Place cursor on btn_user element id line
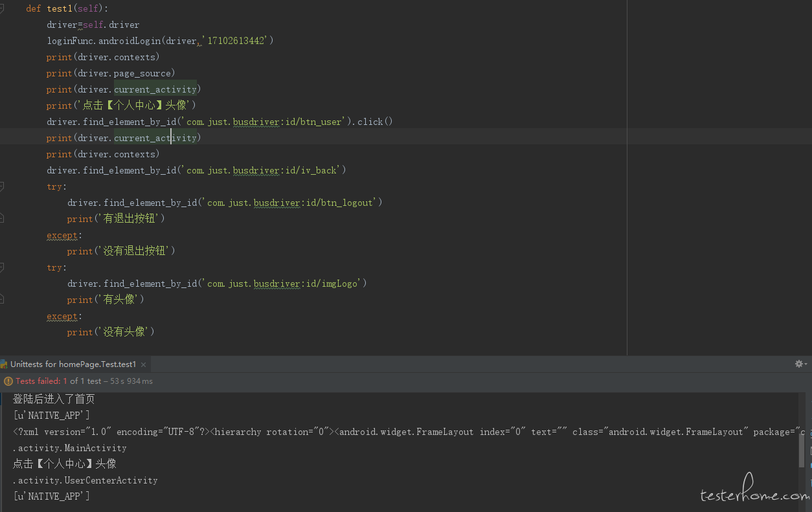This screenshot has width=812, height=512. click(x=220, y=122)
